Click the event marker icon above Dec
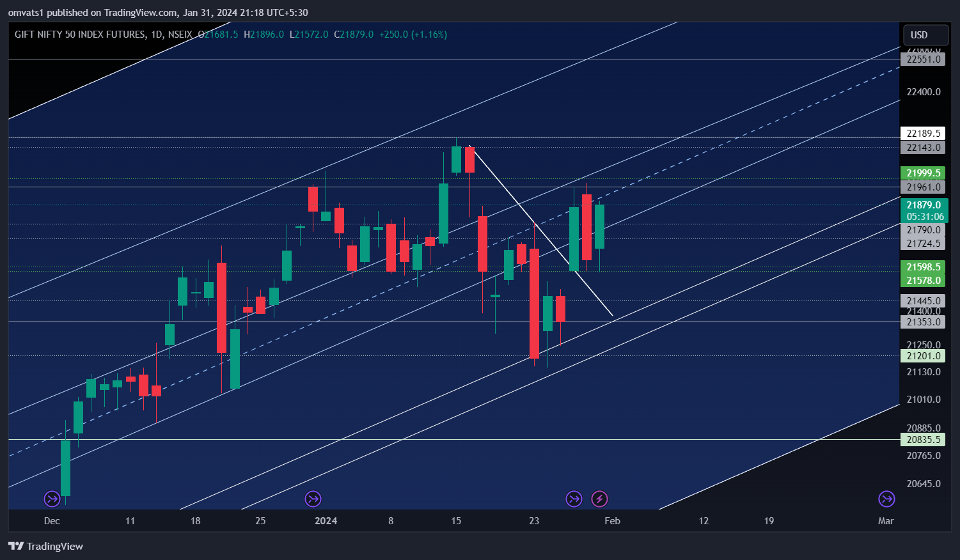Image resolution: width=960 pixels, height=560 pixels. point(52,499)
